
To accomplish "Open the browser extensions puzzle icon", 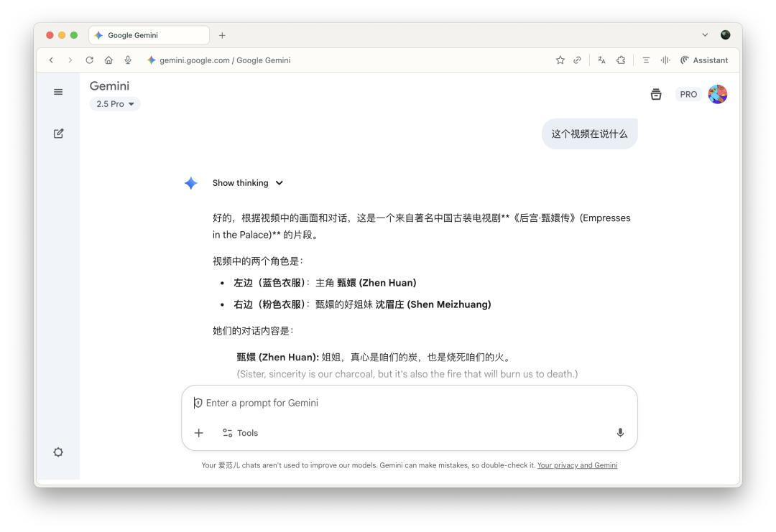I will [x=621, y=60].
